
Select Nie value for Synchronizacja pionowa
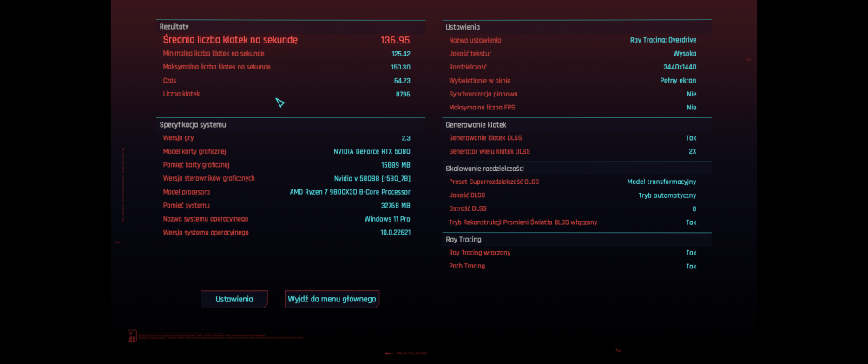pyautogui.click(x=692, y=94)
